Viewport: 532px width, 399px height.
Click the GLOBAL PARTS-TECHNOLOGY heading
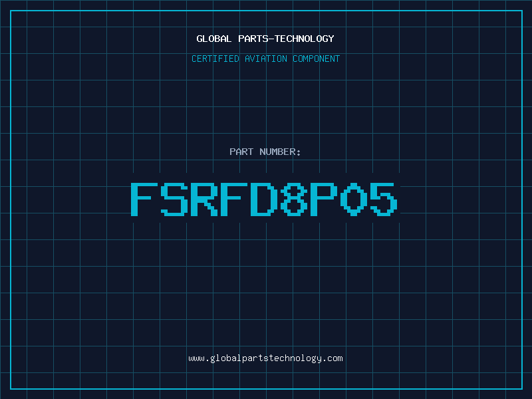point(265,39)
